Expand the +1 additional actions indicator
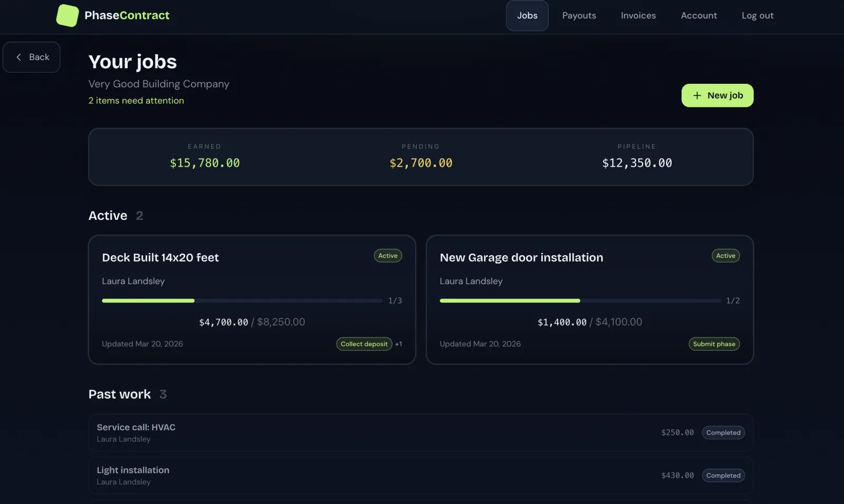This screenshot has height=504, width=844. (398, 344)
